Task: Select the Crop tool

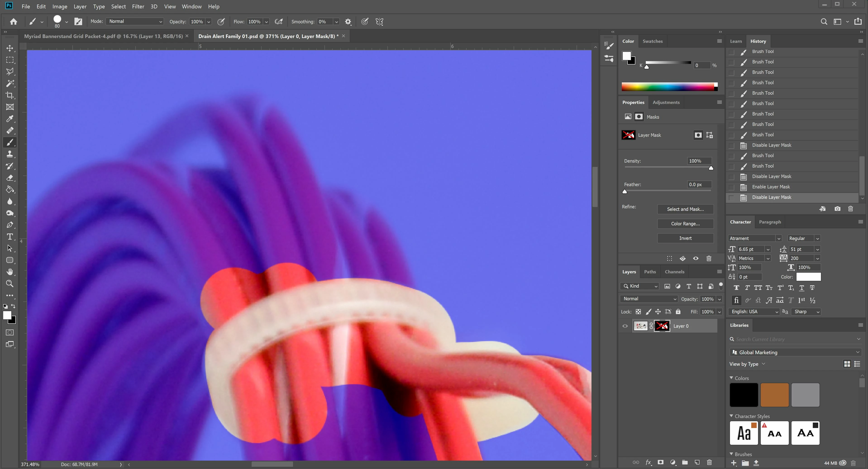Action: point(10,95)
